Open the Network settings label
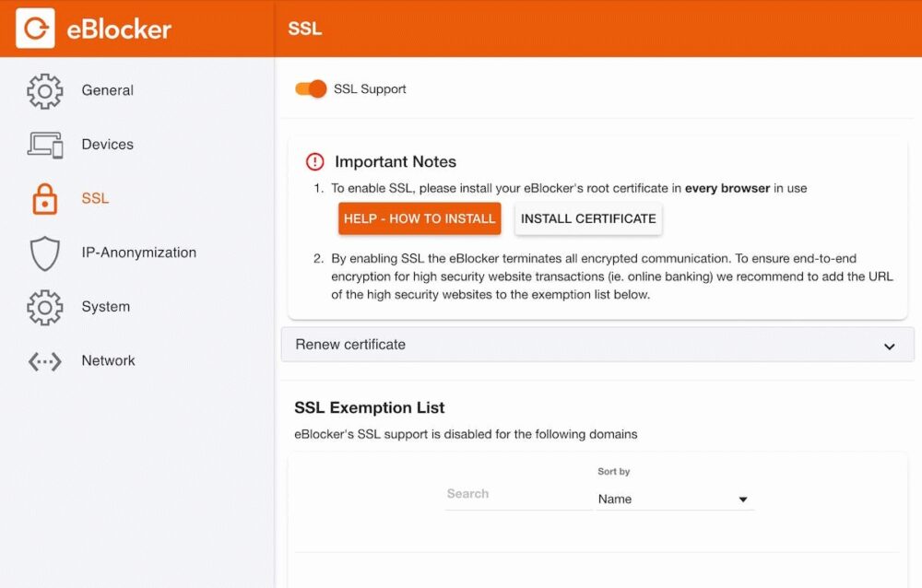922x588 pixels. 108,361
